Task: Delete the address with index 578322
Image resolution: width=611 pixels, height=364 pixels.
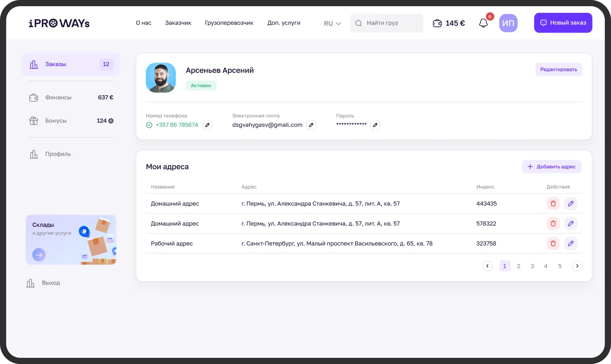Action: [x=553, y=223]
